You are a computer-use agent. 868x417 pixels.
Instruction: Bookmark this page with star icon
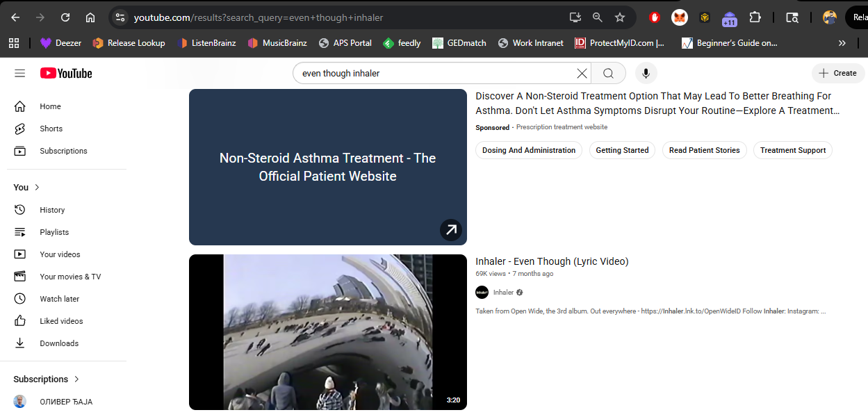pyautogui.click(x=620, y=17)
